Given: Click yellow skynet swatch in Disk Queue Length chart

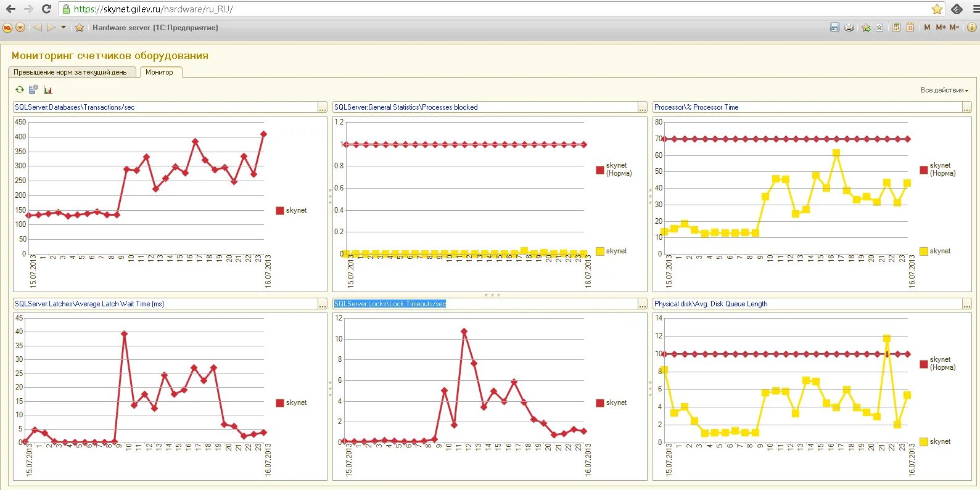Looking at the screenshot, I should click(x=924, y=442).
